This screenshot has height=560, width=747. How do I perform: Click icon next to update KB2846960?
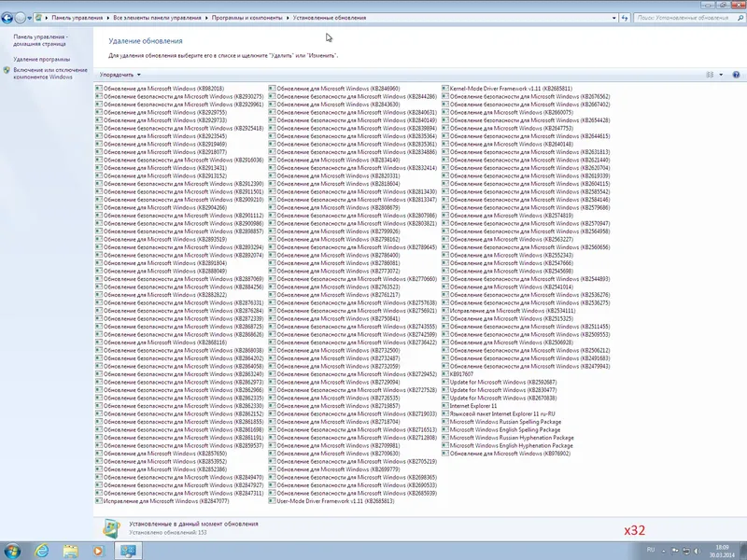point(272,88)
